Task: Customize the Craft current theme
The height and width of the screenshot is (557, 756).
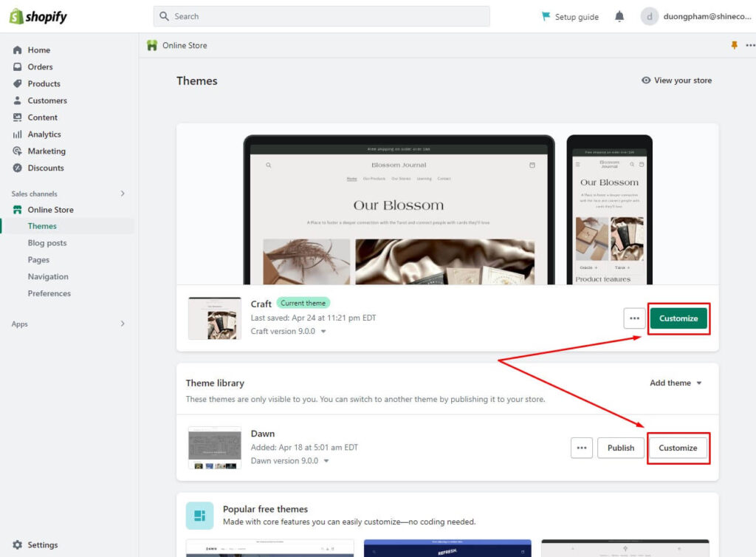Action: 678,319
